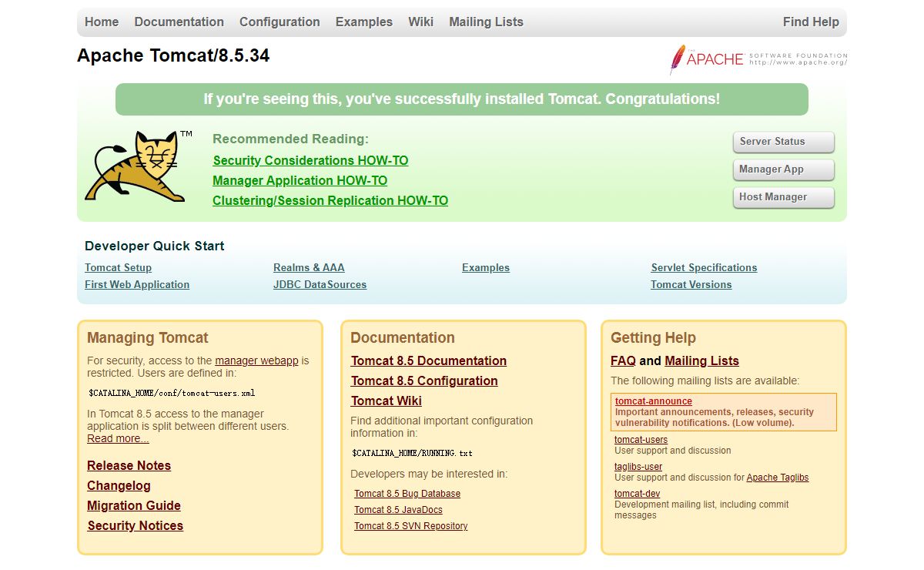
Task: Open Security Considerations HOW-TO link
Action: click(310, 160)
